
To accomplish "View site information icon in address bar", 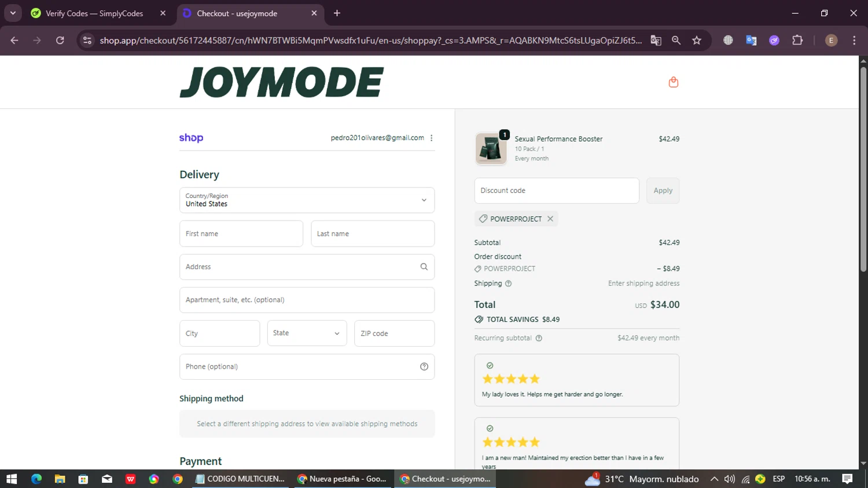I will 87,41.
